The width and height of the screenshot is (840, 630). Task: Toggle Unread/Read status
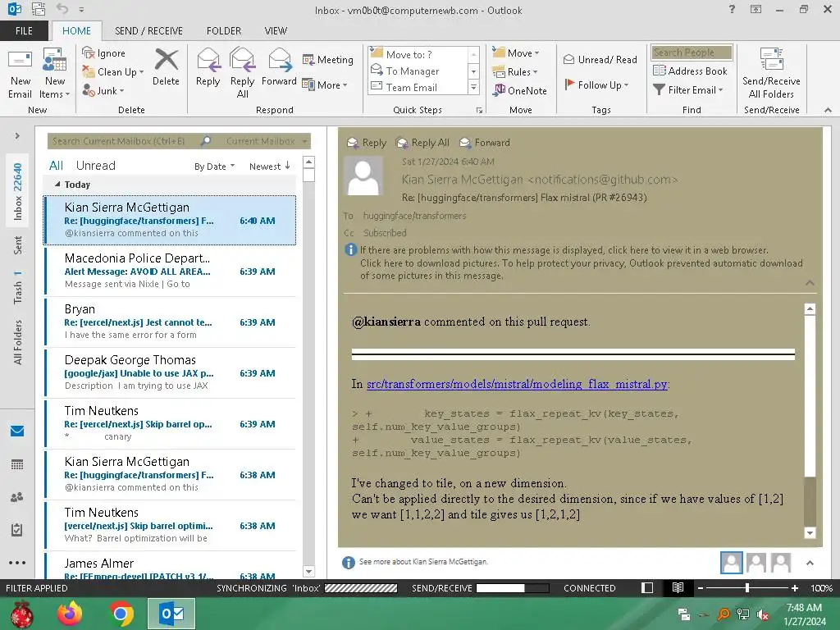(x=600, y=59)
